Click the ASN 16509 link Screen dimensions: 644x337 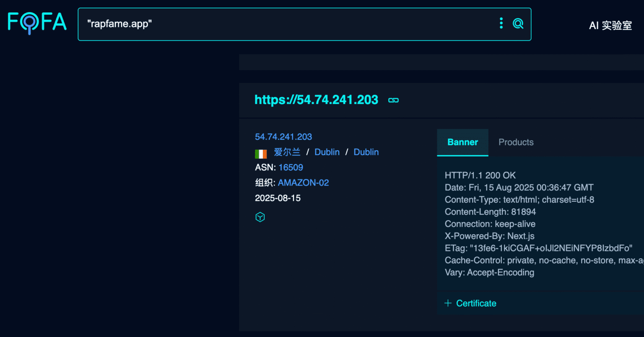point(291,167)
